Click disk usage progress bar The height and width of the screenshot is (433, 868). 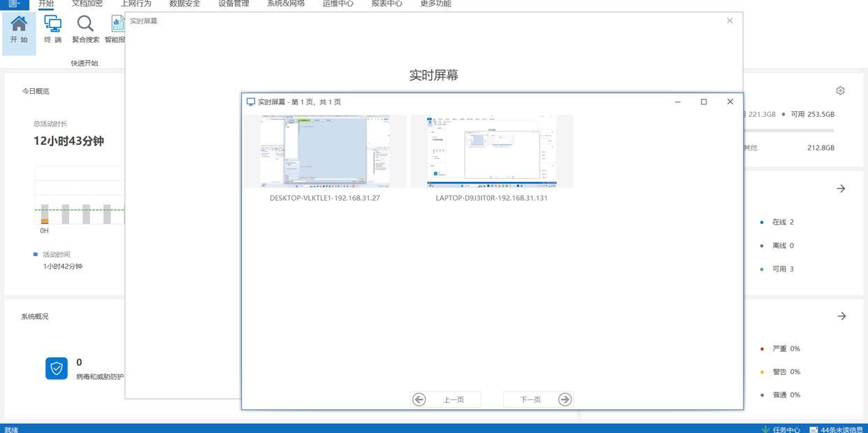(788, 130)
